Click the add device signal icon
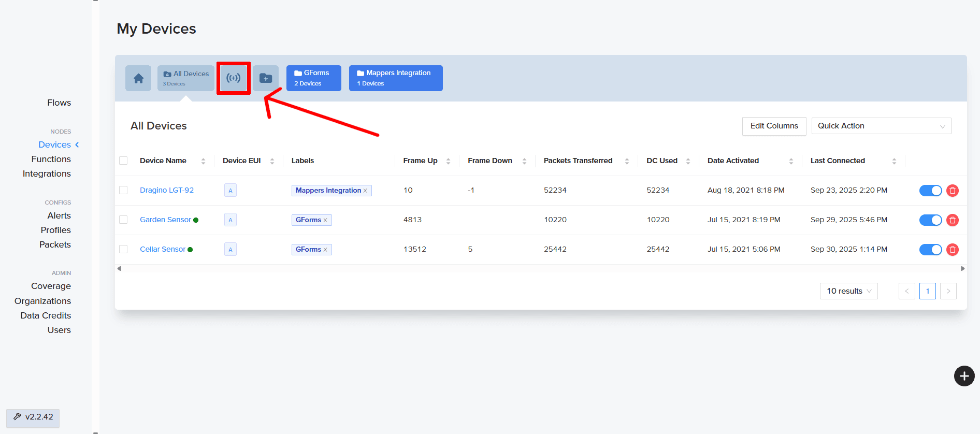980x434 pixels. (x=234, y=78)
